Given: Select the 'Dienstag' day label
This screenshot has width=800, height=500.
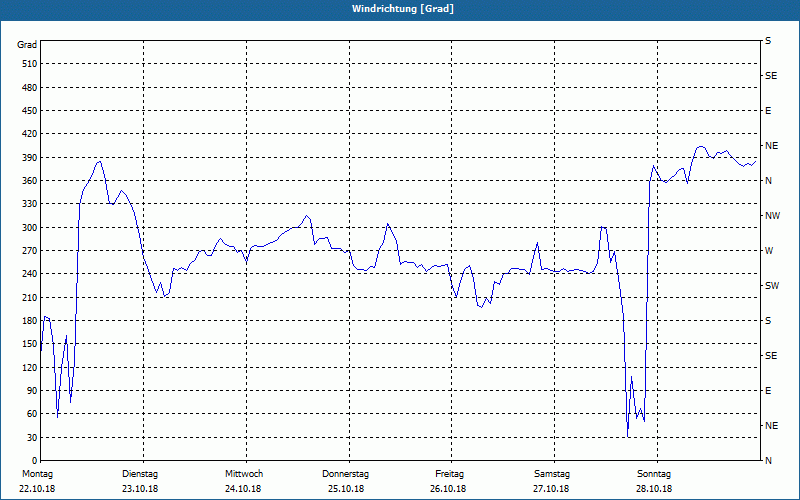Looking at the screenshot, I should (x=140, y=474).
